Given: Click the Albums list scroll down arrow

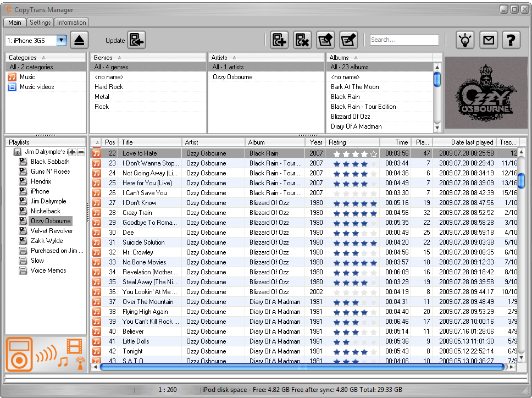Looking at the screenshot, I should pyautogui.click(x=437, y=128).
